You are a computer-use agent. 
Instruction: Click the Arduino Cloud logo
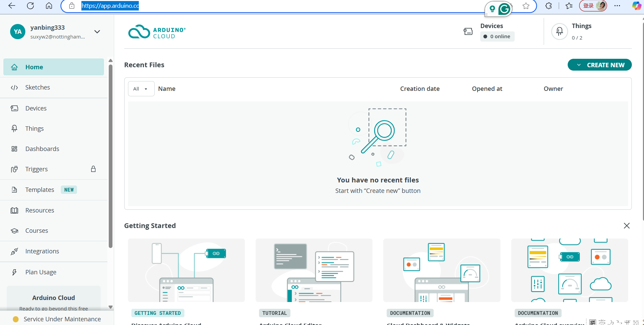pos(157,32)
